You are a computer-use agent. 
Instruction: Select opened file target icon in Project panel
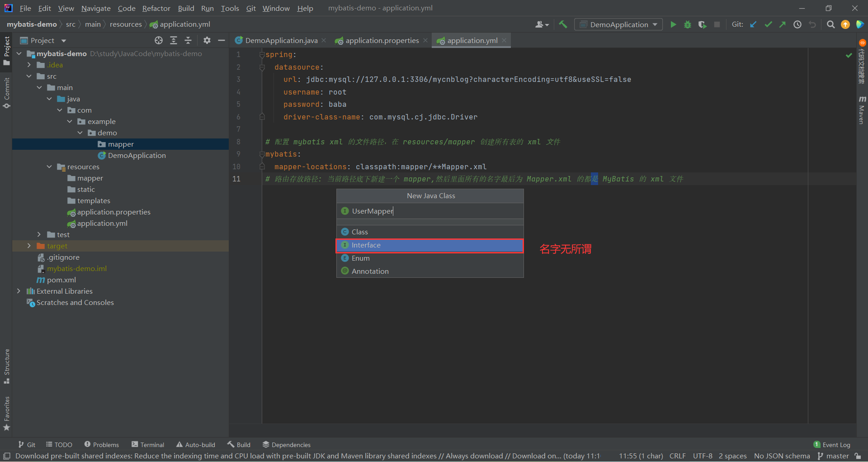coord(159,41)
